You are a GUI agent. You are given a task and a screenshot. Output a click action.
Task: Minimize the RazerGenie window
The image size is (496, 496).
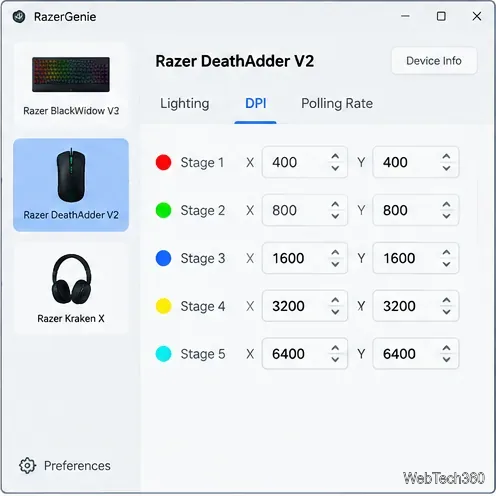pyautogui.click(x=405, y=16)
